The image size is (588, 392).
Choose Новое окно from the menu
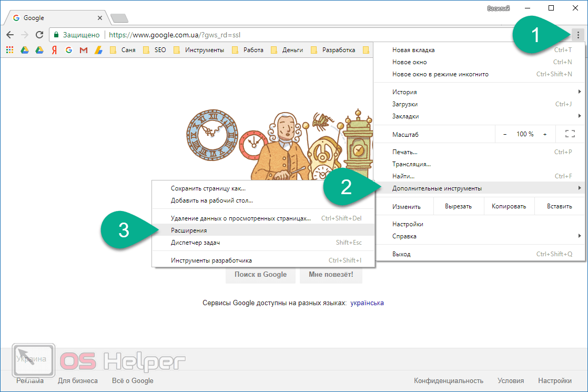[x=479, y=62]
